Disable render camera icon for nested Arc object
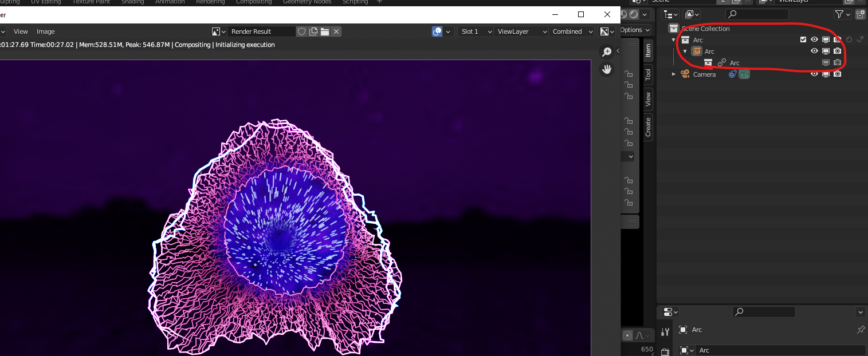The image size is (868, 356). click(x=837, y=51)
